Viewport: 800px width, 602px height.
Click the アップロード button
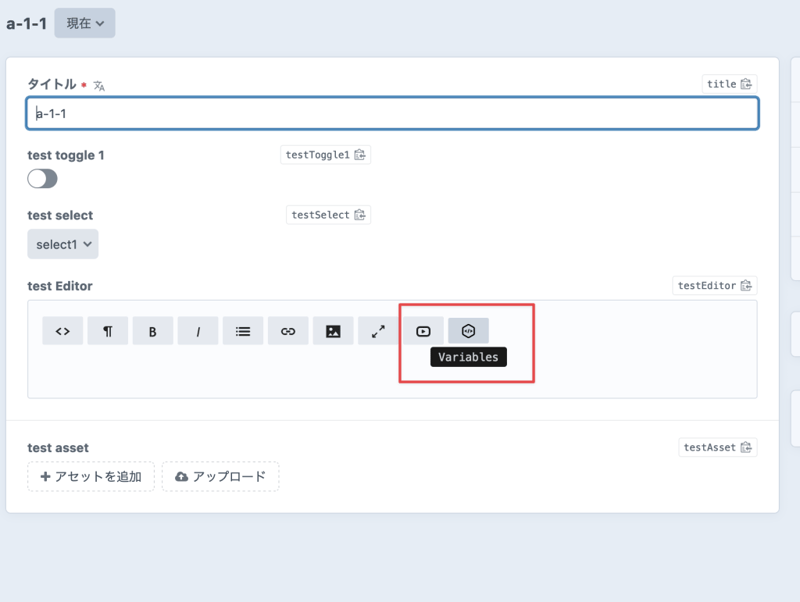tap(220, 477)
